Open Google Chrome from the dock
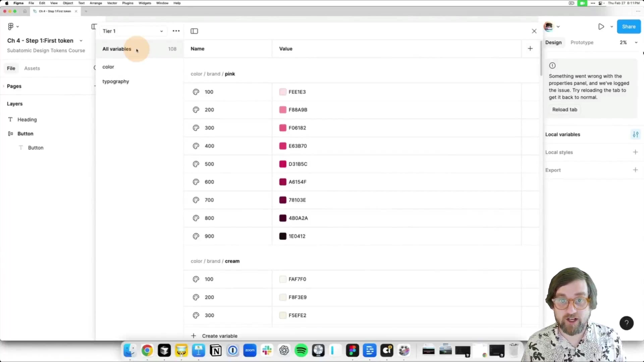This screenshot has width=644, height=362. pos(147,351)
